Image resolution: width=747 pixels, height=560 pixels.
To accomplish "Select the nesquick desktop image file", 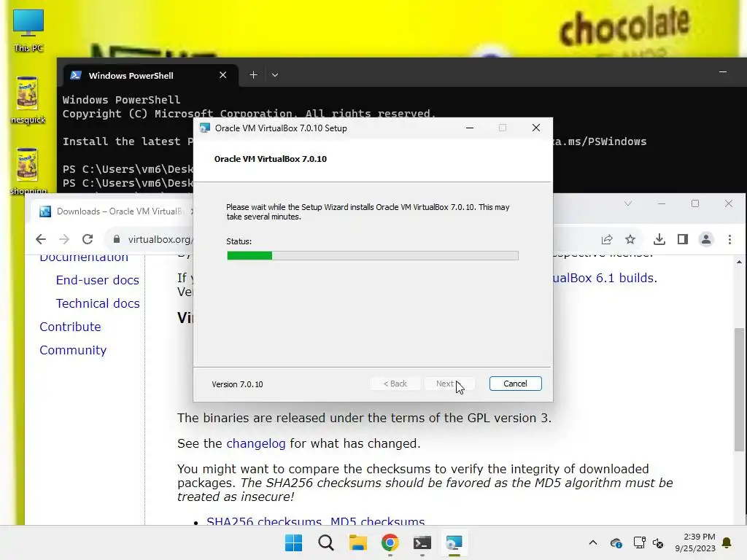I will click(28, 100).
